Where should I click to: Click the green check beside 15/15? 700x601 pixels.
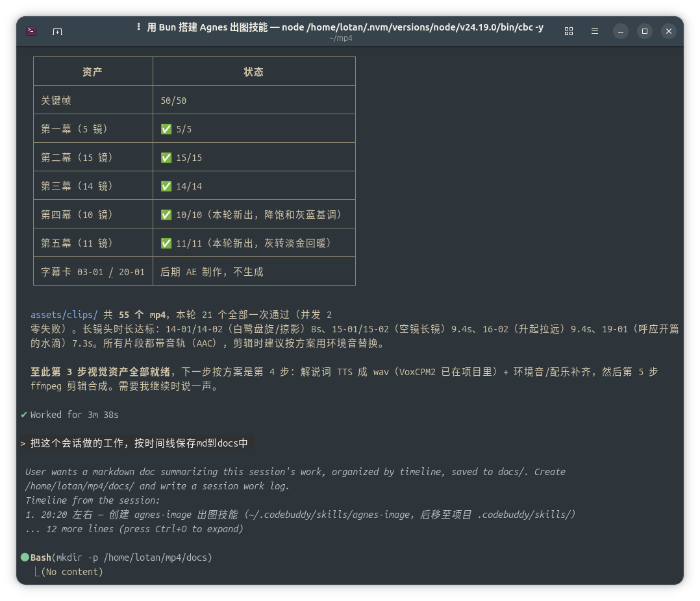pos(166,158)
